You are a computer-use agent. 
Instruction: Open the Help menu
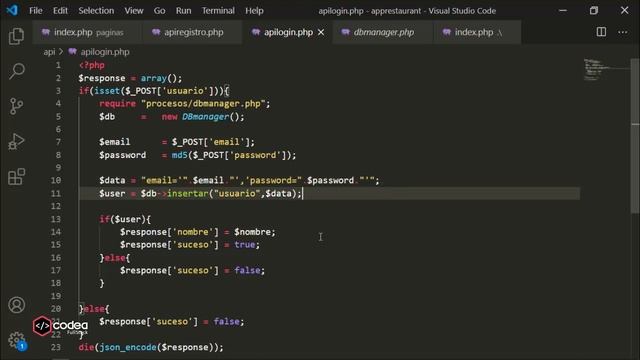click(x=254, y=11)
